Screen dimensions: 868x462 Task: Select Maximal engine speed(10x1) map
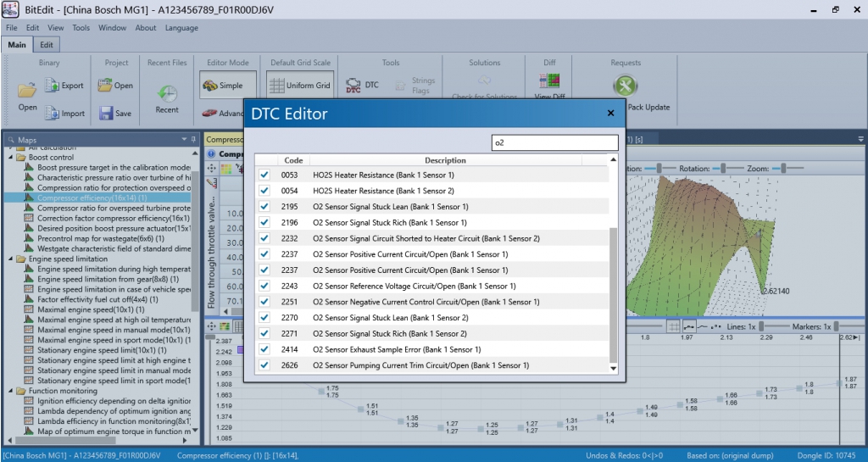pyautogui.click(x=91, y=309)
